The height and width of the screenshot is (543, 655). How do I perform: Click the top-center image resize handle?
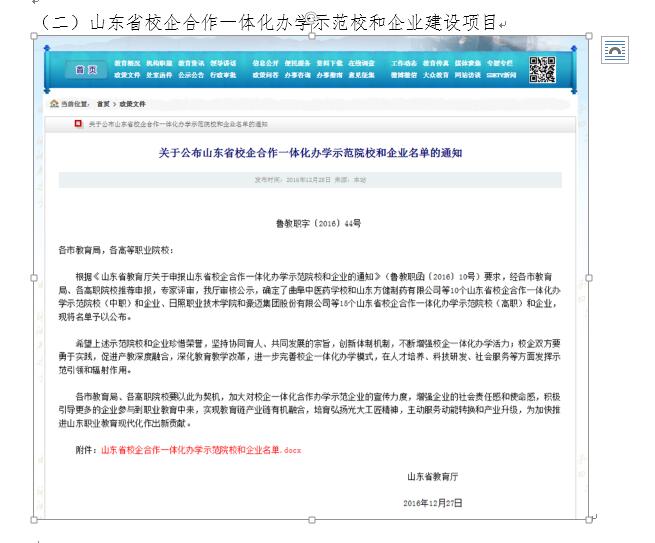[x=313, y=38]
